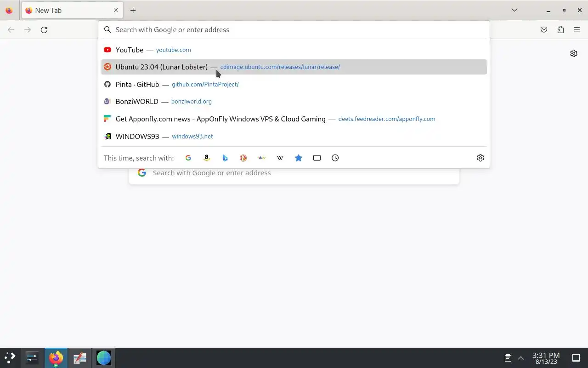Search this time with DuckDuckGo

(243, 158)
